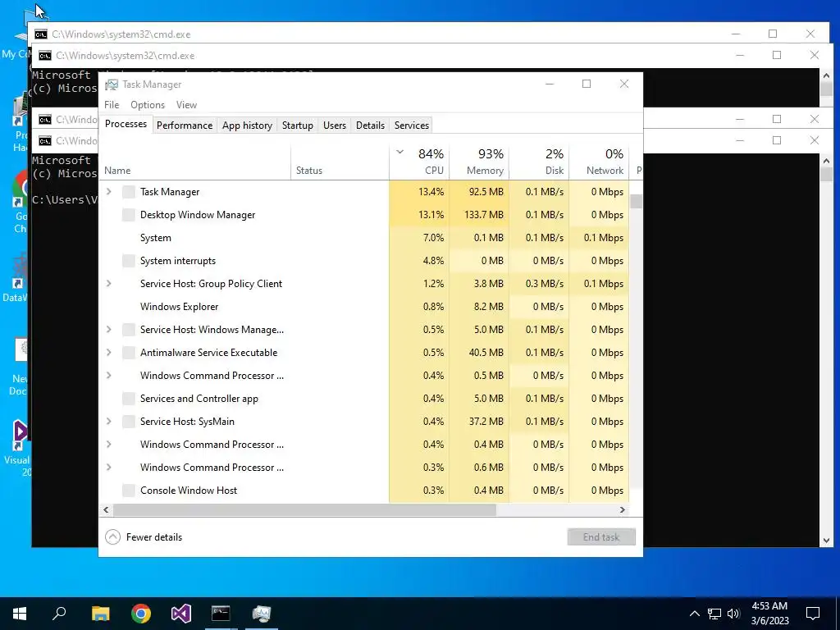Click horizontal scrollbar left arrow

point(106,510)
